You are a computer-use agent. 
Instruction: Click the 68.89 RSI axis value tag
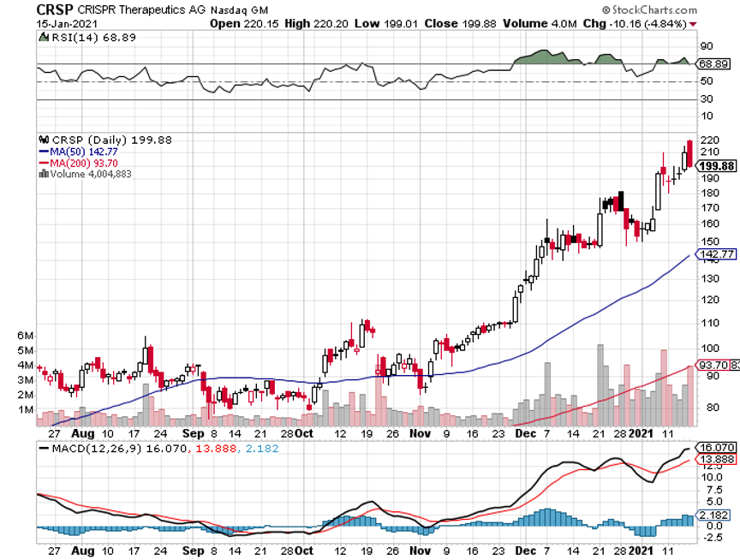pos(713,63)
